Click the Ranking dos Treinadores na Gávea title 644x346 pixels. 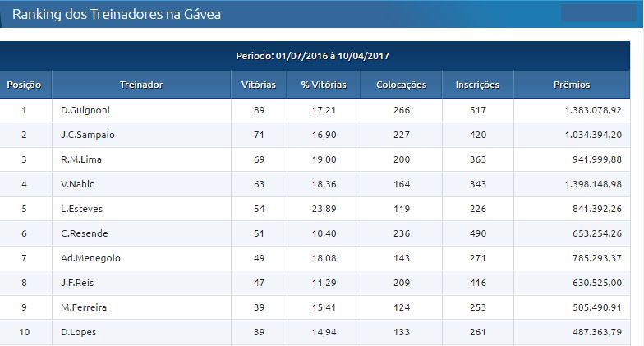click(x=117, y=15)
